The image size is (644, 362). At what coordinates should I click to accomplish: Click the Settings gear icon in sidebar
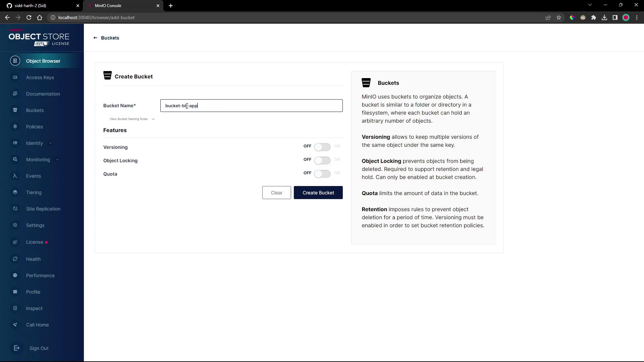tap(15, 225)
